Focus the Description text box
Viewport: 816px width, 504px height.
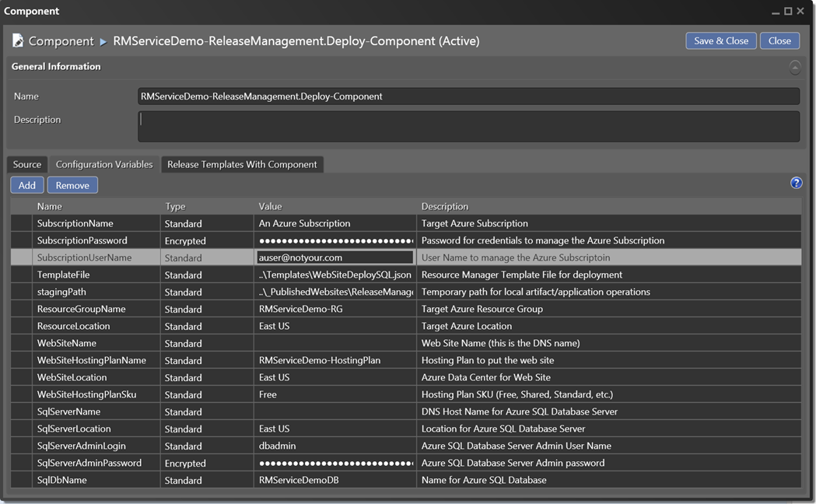click(468, 127)
